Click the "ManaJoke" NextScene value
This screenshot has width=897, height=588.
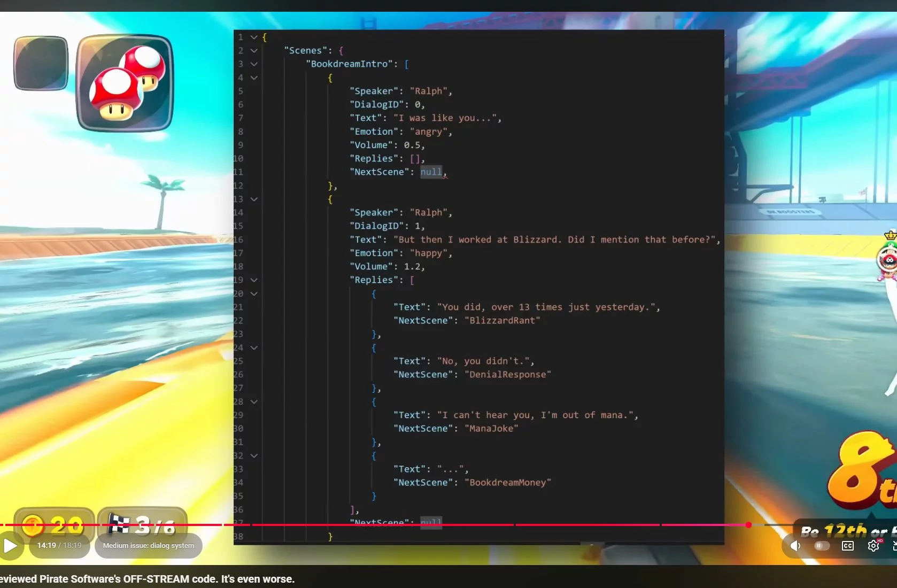pos(491,428)
